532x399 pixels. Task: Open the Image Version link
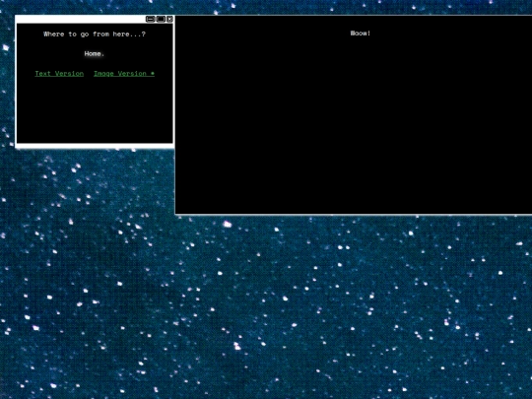pos(124,74)
